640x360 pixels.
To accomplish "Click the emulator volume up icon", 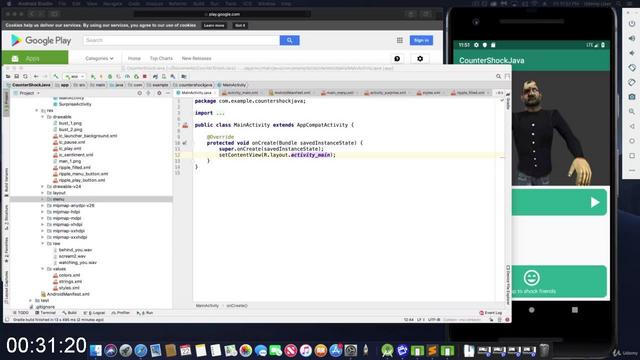I will coord(632,38).
